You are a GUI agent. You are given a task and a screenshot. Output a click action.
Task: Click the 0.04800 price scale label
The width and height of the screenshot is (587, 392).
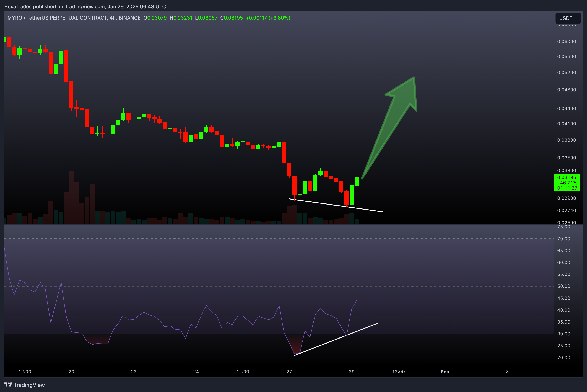coord(566,90)
